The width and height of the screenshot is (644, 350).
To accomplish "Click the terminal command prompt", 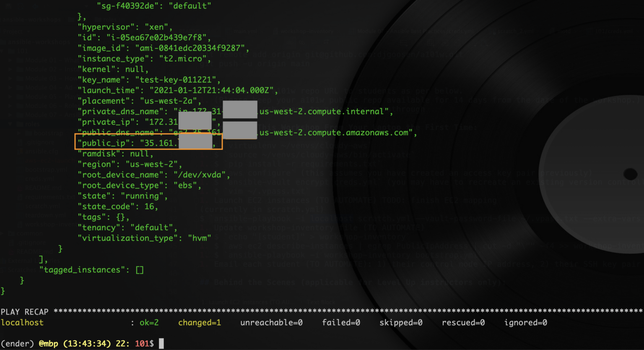I will coord(161,343).
